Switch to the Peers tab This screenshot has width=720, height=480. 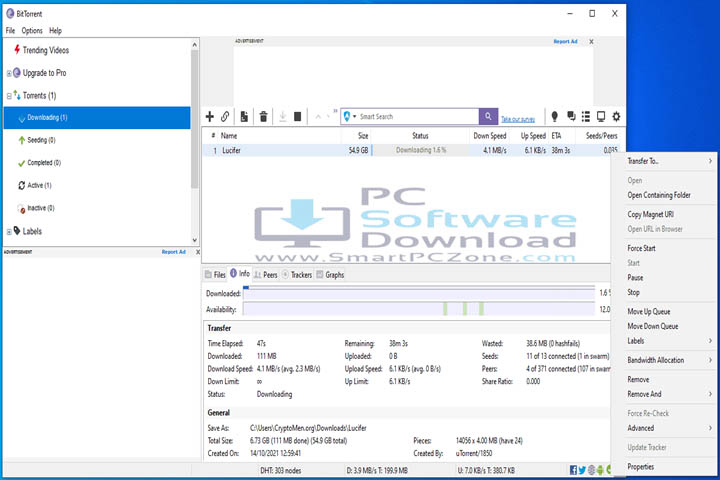click(x=266, y=275)
